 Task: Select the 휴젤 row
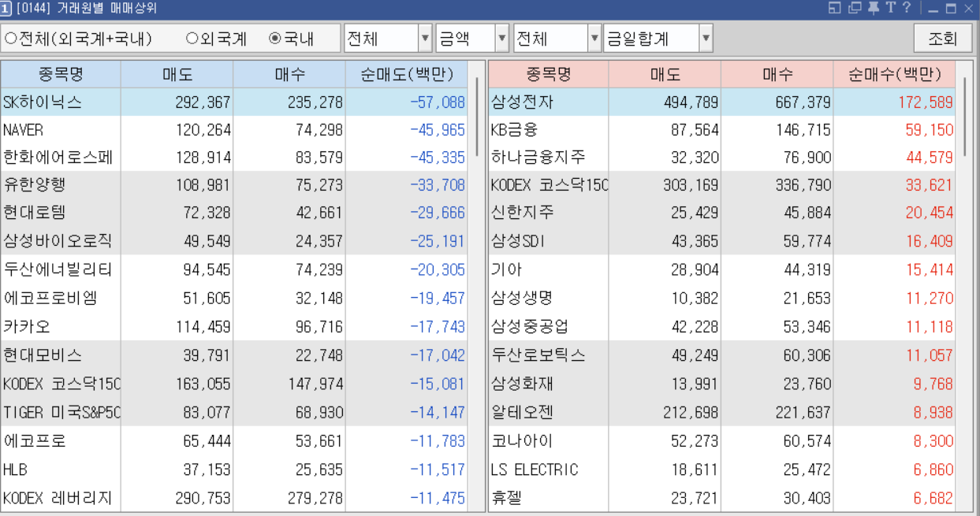pyautogui.click(x=721, y=498)
